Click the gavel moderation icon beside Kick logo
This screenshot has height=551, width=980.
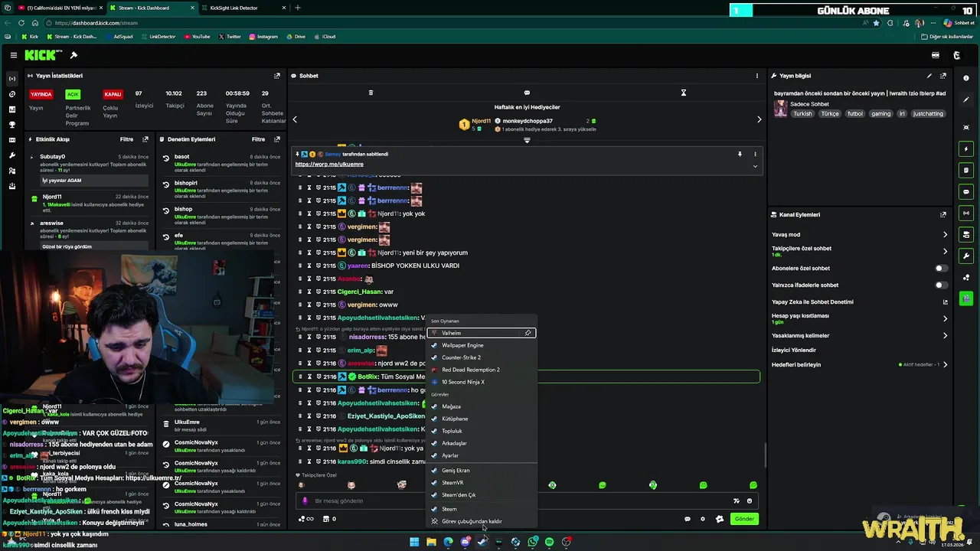(x=73, y=55)
